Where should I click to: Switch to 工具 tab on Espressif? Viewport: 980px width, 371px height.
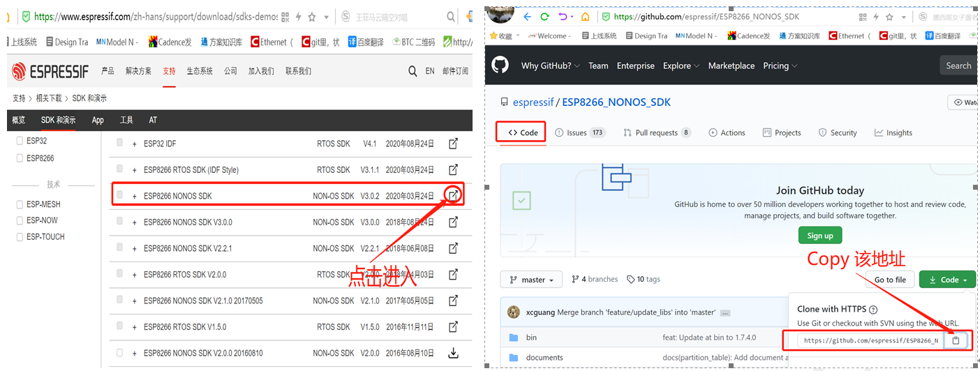tap(126, 120)
